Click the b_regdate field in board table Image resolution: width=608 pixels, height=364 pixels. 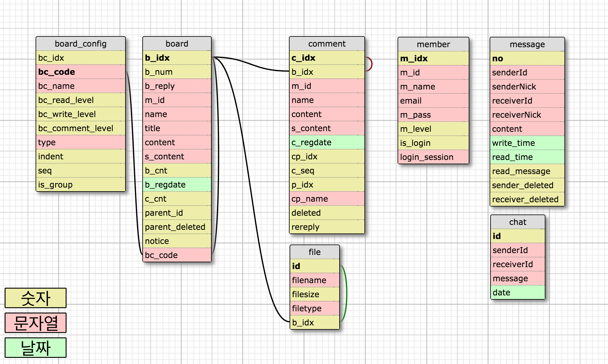[x=177, y=185]
